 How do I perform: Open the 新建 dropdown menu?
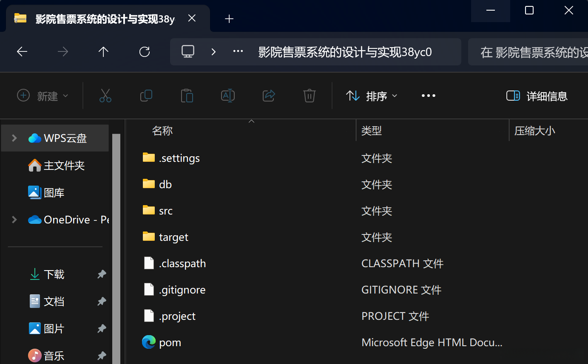[43, 96]
